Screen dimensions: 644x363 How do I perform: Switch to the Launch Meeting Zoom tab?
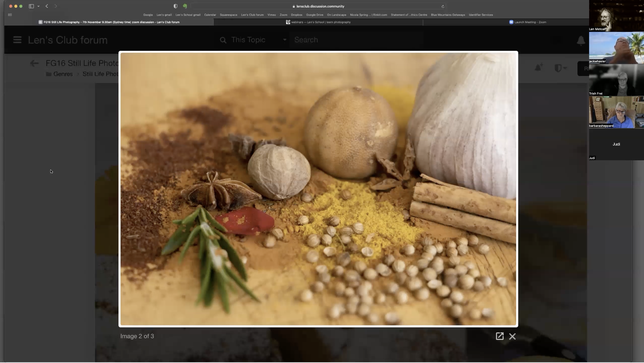[529, 22]
